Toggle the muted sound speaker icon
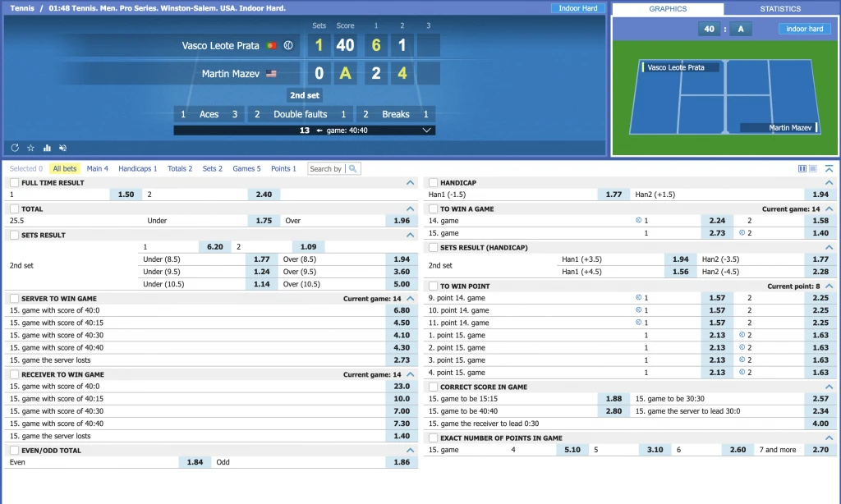 coord(62,148)
